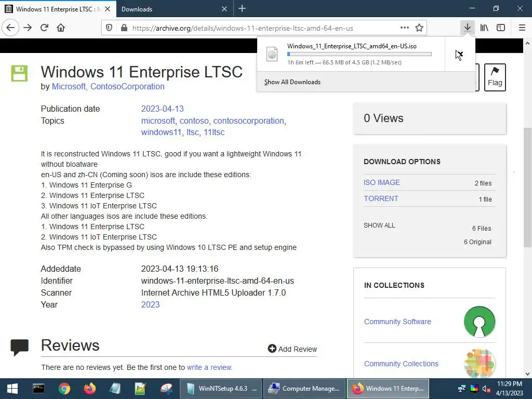Click the scrollbar down arrow
The image size is (532, 399).
pyautogui.click(x=527, y=374)
